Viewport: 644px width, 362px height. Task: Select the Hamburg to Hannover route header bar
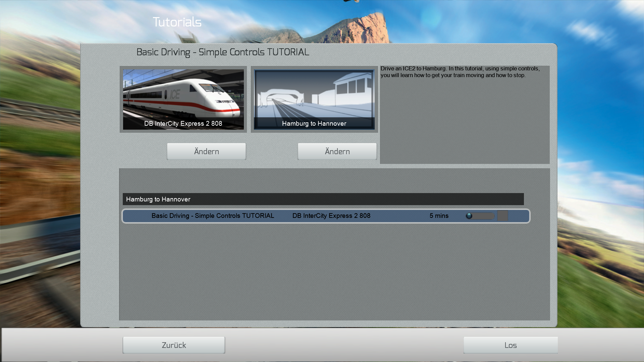coord(323,199)
